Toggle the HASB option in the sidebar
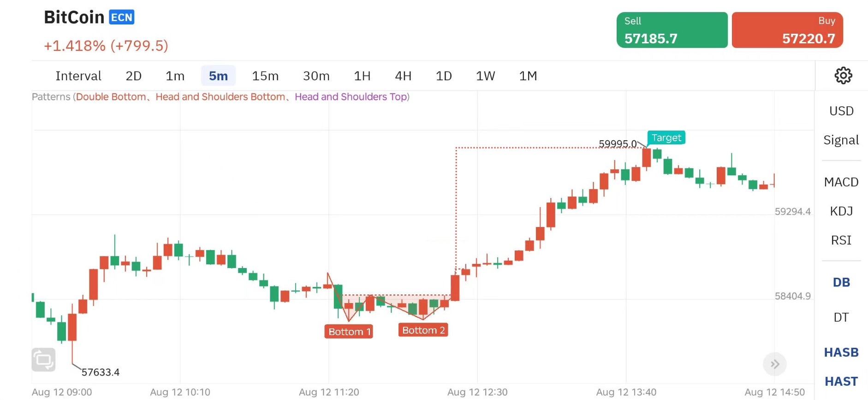 [841, 352]
